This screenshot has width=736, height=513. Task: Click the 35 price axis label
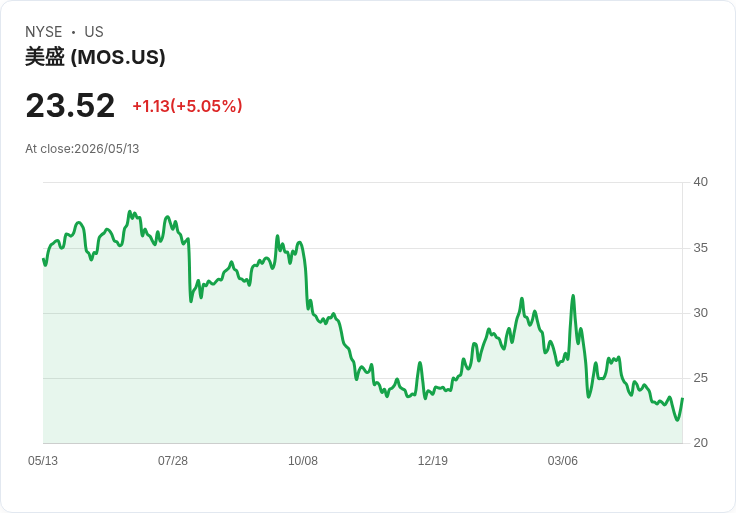701,248
